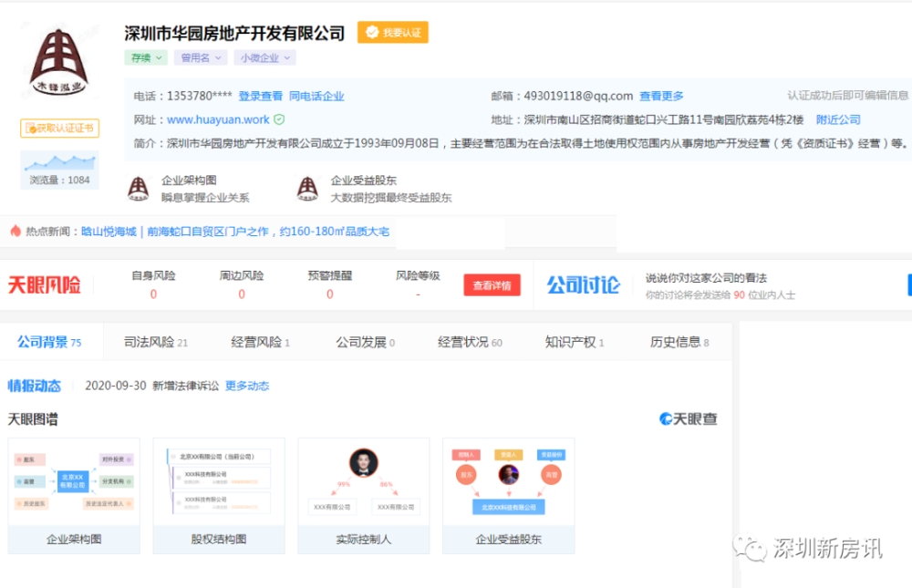The height and width of the screenshot is (588, 912).
Task: Expand the 小微企业 dropdown
Action: point(265,57)
